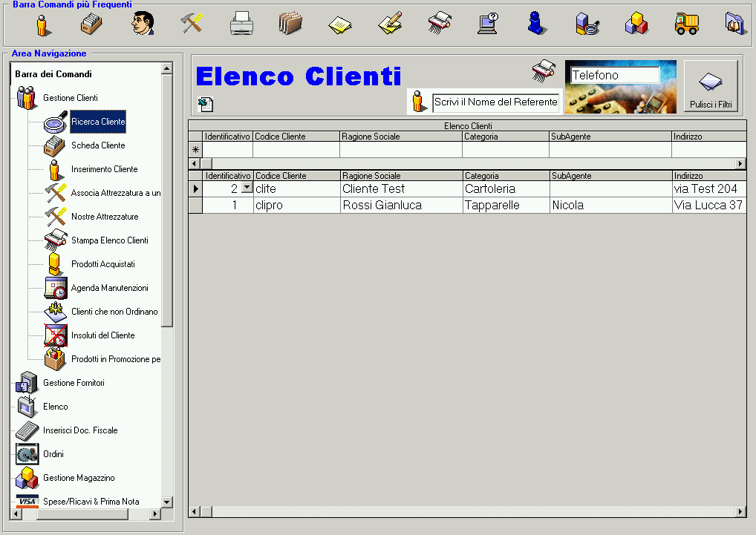Select Nostre Attrezzature in the tree

click(x=105, y=217)
